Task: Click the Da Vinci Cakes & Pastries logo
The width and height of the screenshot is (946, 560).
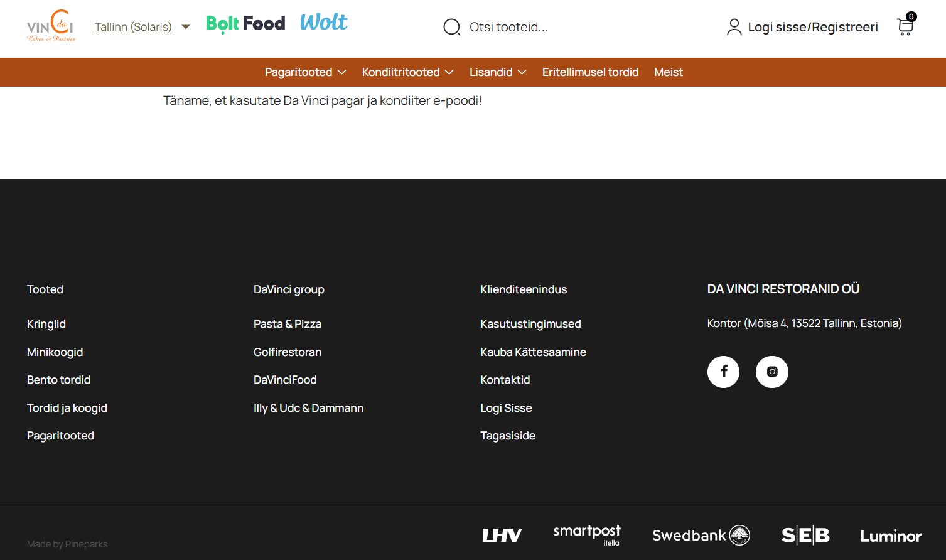Action: pyautogui.click(x=51, y=26)
